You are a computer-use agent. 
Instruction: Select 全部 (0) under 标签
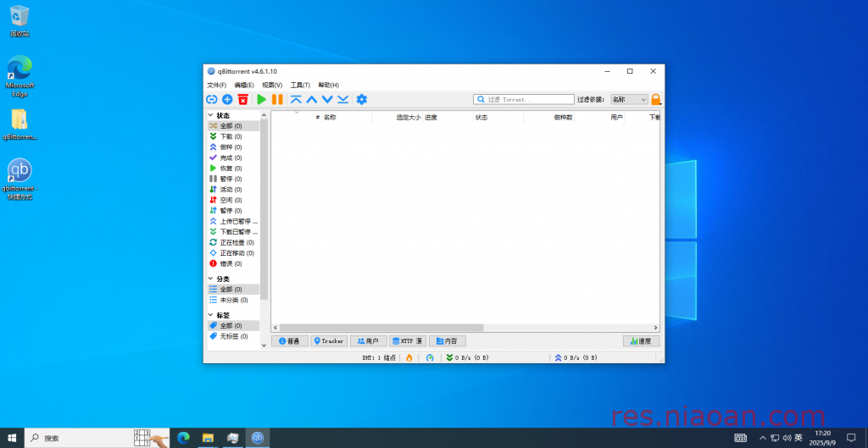tap(233, 326)
